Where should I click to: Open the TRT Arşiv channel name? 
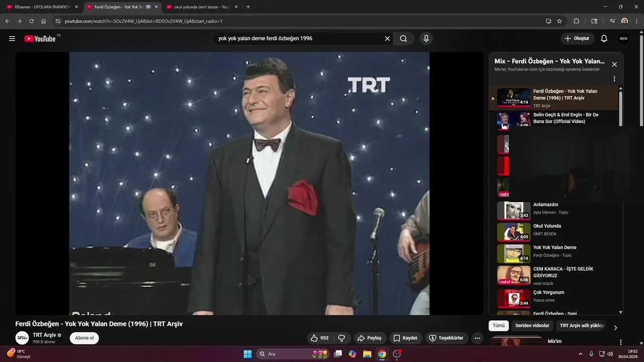44,335
